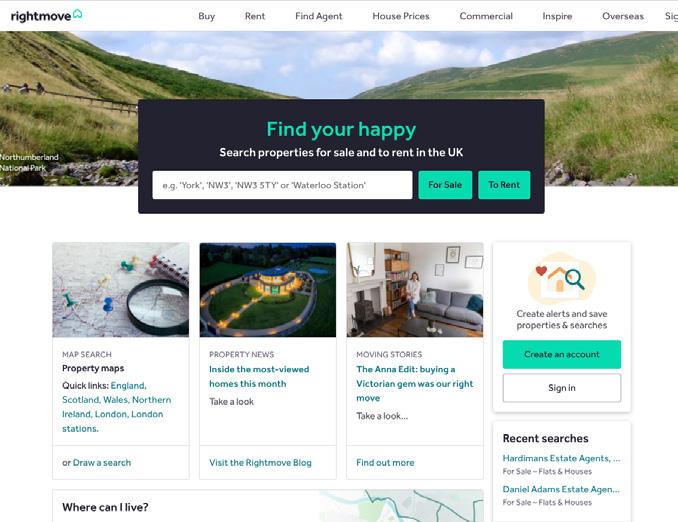Viewport: 678px width, 522px height.
Task: Open The Anna Edit story link
Action: [x=415, y=384]
